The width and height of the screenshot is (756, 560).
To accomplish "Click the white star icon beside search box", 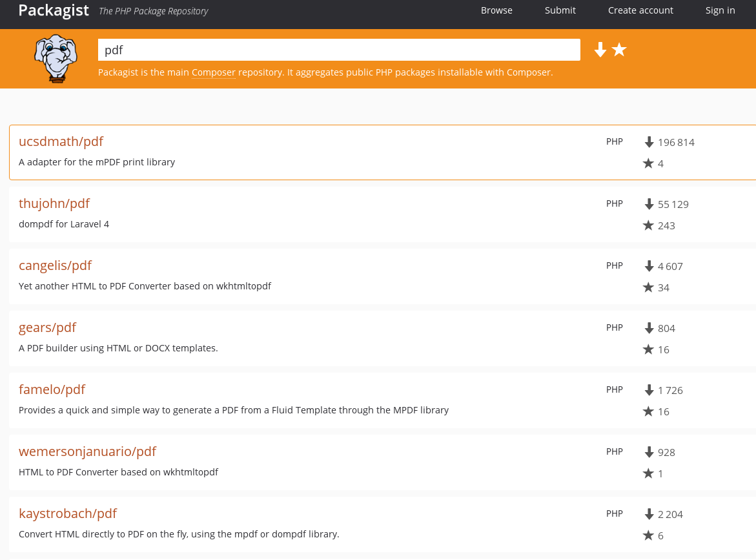I will 619,49.
